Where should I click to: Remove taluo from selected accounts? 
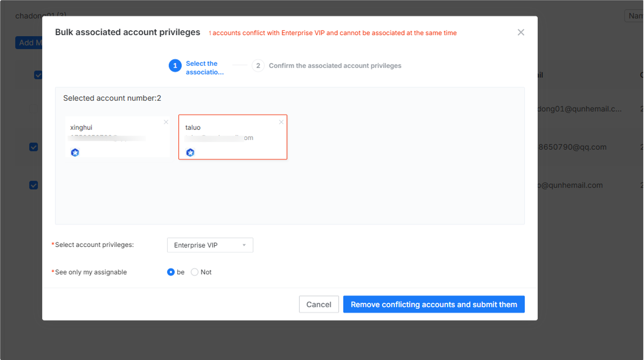(281, 122)
